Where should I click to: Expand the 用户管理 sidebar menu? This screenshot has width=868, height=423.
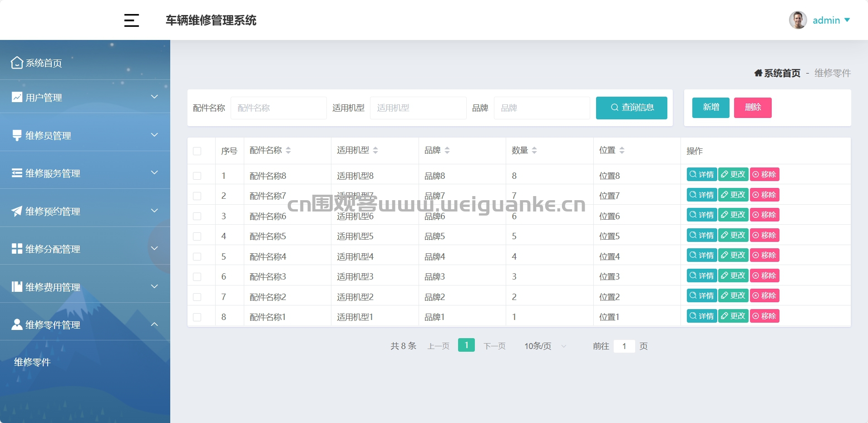(x=85, y=97)
